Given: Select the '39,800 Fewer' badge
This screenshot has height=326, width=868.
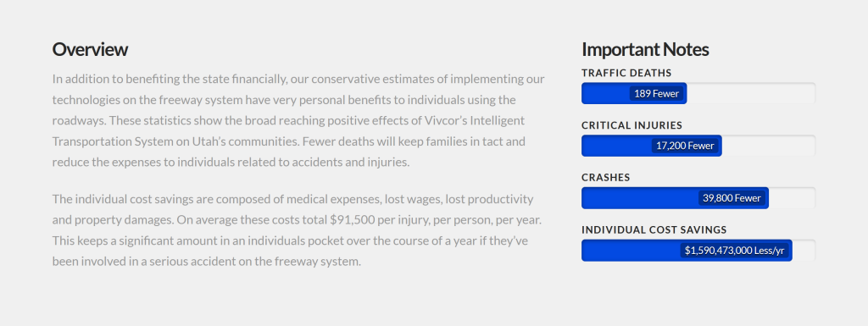Looking at the screenshot, I should 732,198.
